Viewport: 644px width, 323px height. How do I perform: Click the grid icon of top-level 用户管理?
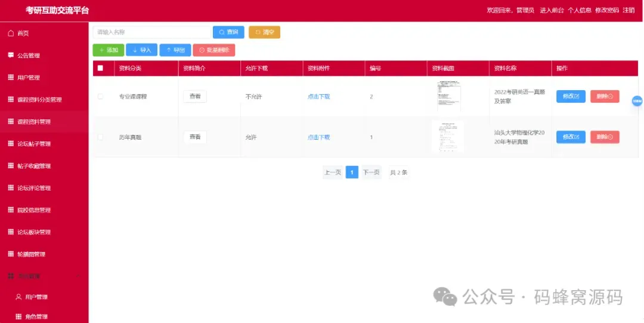pyautogui.click(x=11, y=78)
